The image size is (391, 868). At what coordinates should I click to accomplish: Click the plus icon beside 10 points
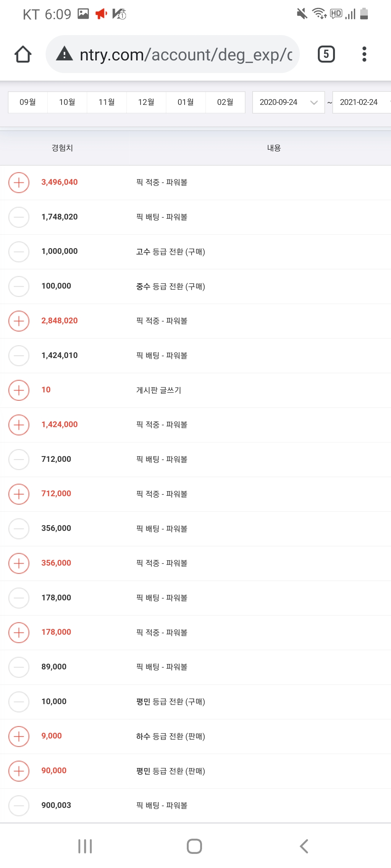(19, 390)
